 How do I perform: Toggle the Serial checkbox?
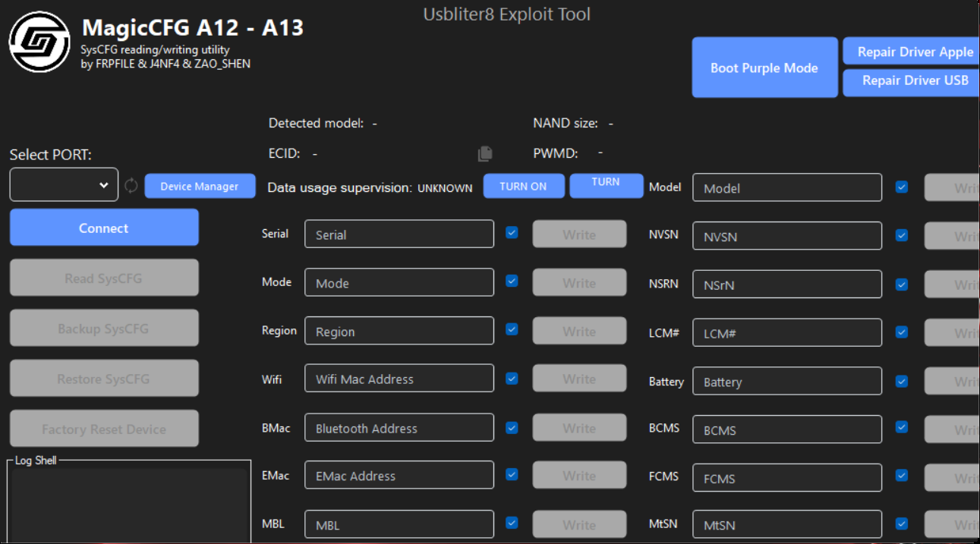pos(512,233)
